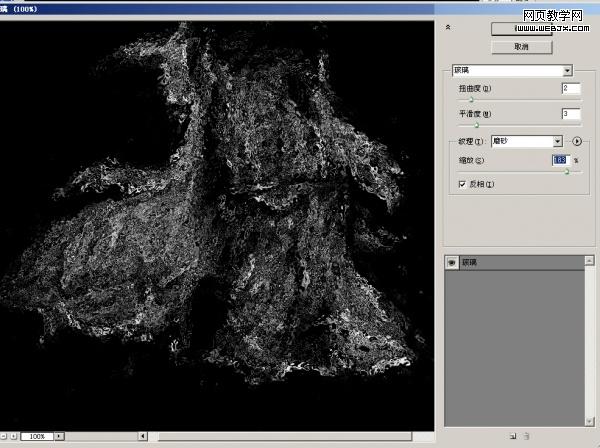
Task: Click the new effect layer icon
Action: tap(512, 436)
